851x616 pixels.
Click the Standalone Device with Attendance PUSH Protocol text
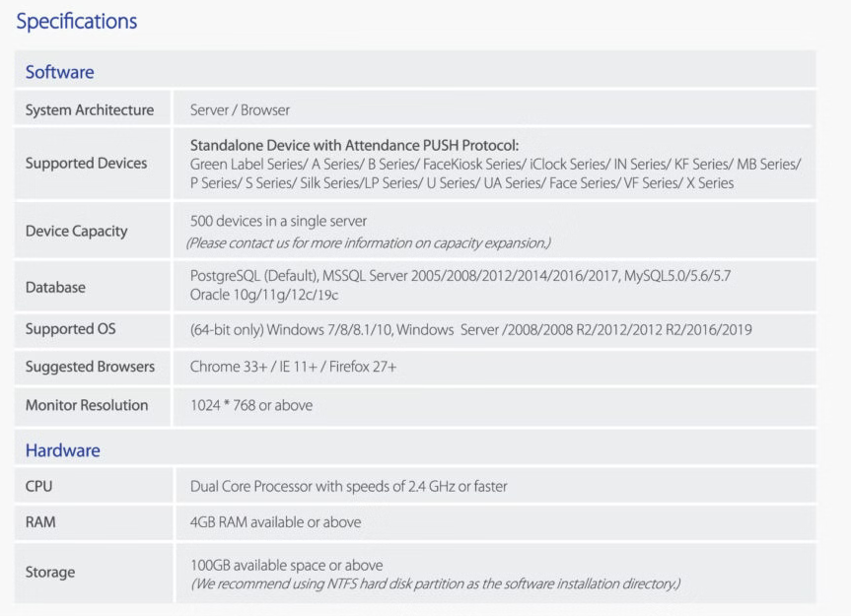(354, 144)
